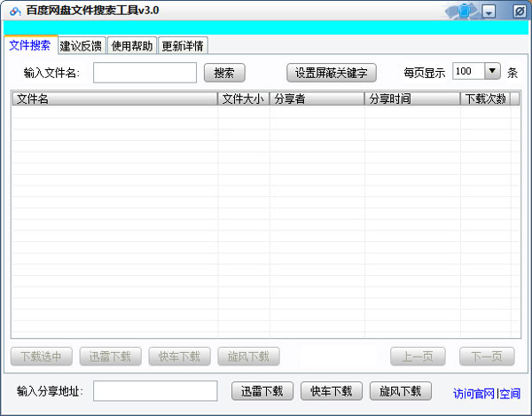
Task: Open 设置屏蔽关键字 settings
Action: [331, 73]
